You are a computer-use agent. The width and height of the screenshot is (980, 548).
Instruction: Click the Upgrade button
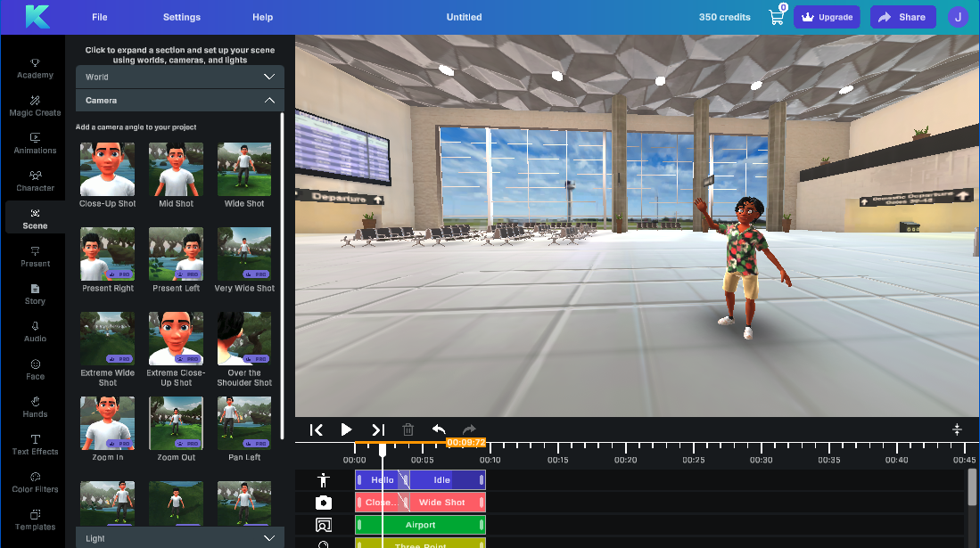coord(828,17)
